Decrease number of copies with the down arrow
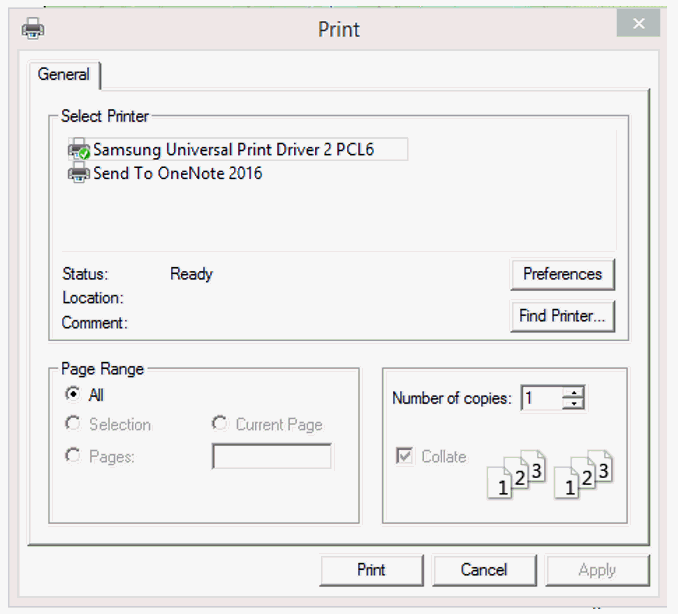 pos(573,404)
